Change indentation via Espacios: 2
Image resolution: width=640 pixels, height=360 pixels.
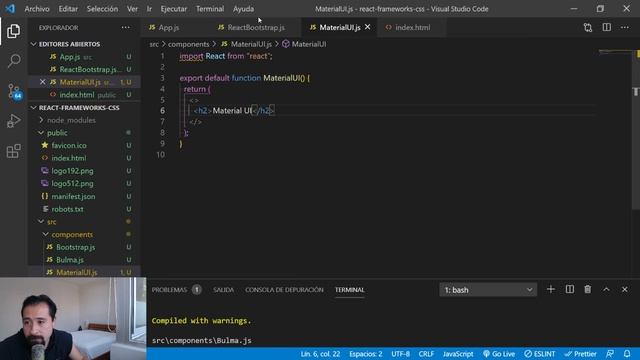[x=366, y=354]
